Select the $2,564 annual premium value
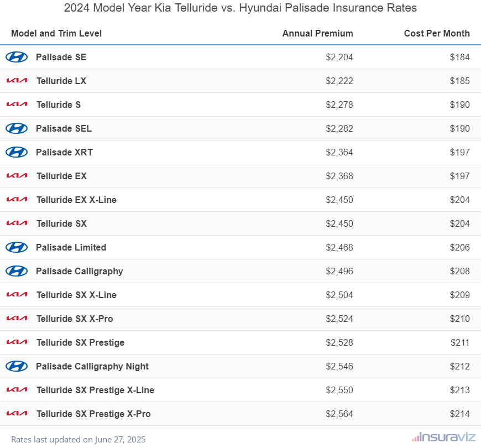This screenshot has width=481, height=448. point(339,414)
